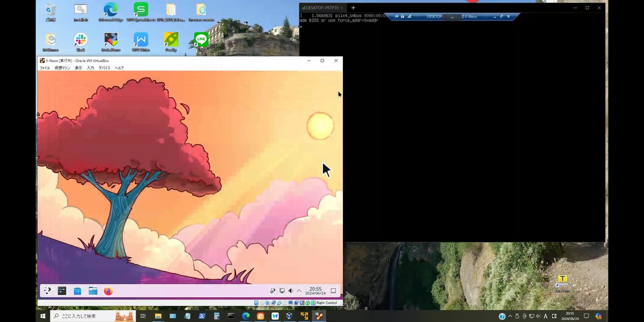
Task: Click the VM tray display/network icon
Action: coord(282,291)
